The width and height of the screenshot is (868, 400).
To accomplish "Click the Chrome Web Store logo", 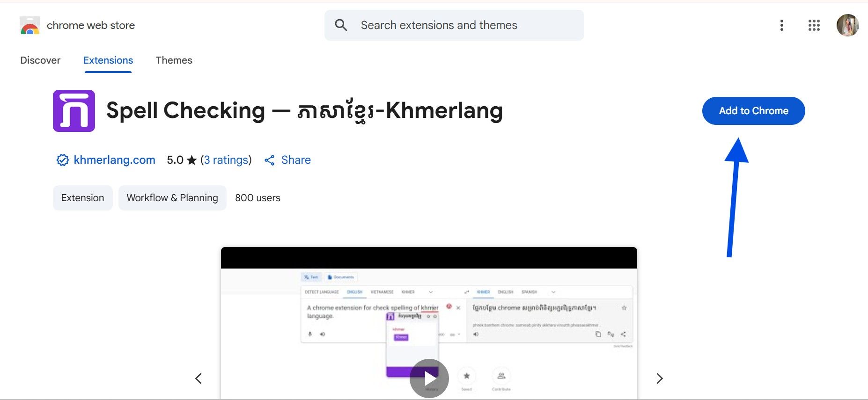I will pyautogui.click(x=30, y=25).
